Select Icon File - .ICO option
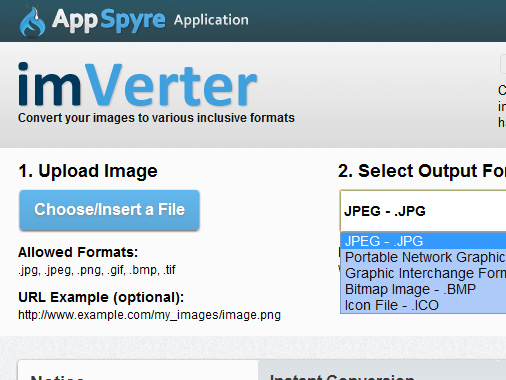This screenshot has height=380, width=506. coord(423,305)
